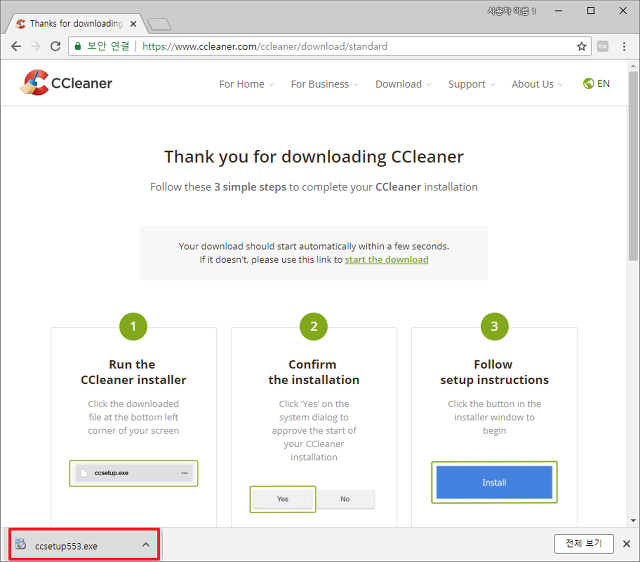Click the No button illustration in step 2

345,499
